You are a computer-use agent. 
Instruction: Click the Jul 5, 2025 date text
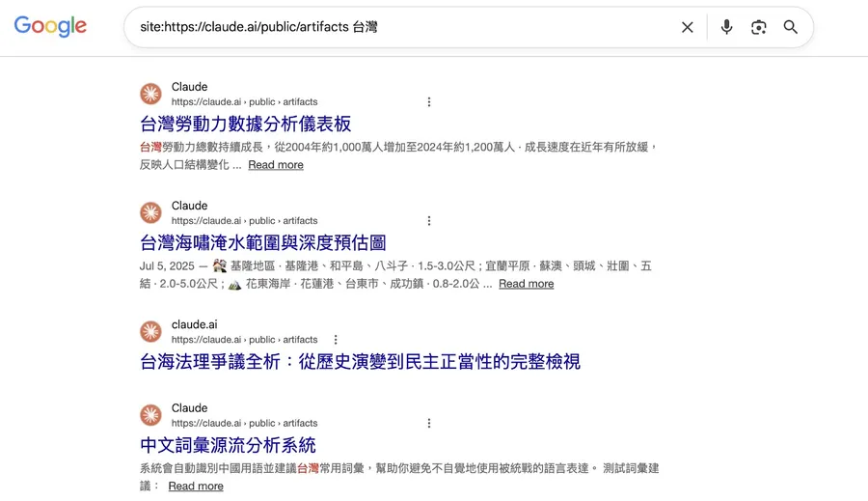pos(167,266)
